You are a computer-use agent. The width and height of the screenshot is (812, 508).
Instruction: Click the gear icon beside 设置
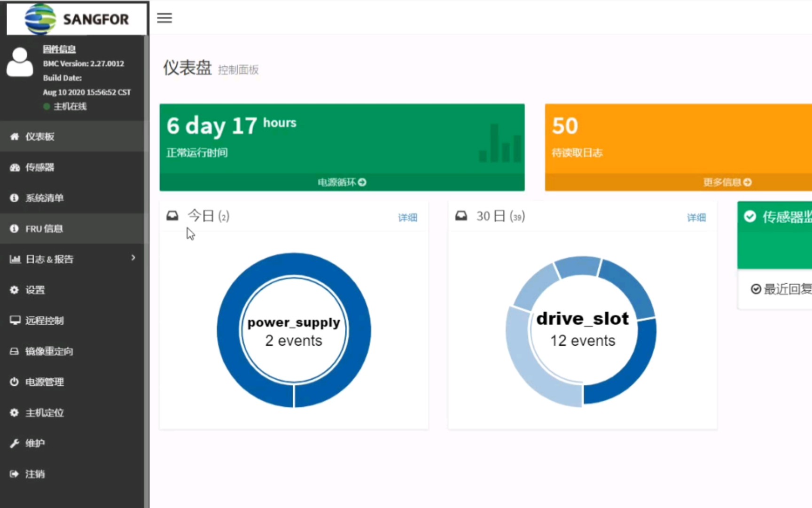pos(15,290)
